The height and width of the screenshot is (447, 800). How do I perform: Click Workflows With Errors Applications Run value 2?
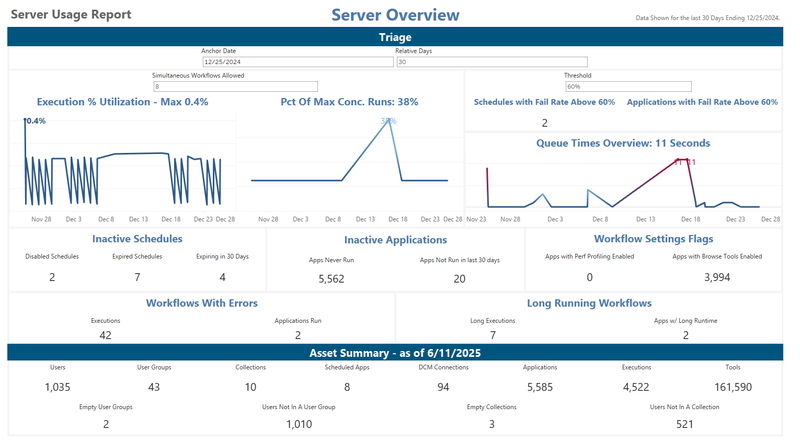298,335
